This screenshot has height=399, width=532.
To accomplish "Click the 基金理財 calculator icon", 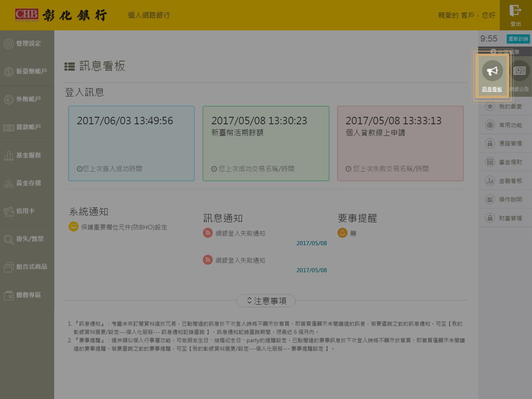I will click(490, 162).
